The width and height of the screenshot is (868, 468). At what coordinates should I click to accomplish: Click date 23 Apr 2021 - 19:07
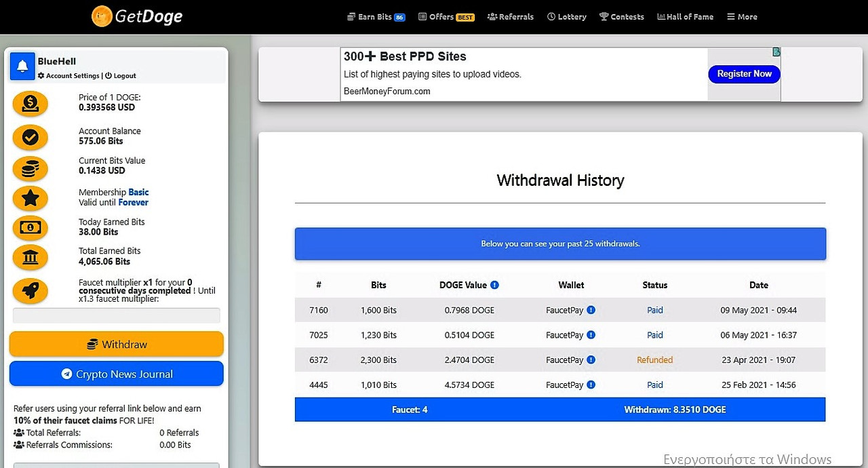tap(758, 359)
